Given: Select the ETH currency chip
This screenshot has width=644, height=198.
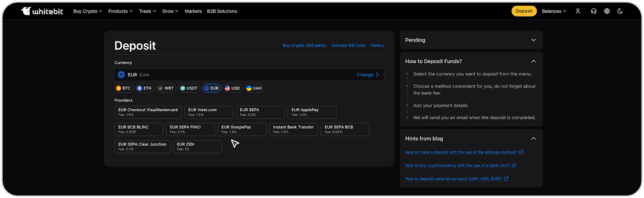Looking at the screenshot, I should tap(144, 88).
